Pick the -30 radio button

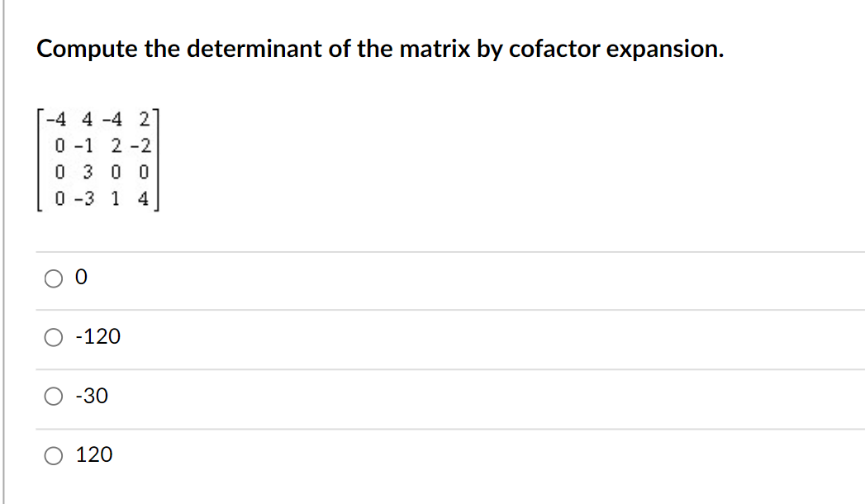53,396
